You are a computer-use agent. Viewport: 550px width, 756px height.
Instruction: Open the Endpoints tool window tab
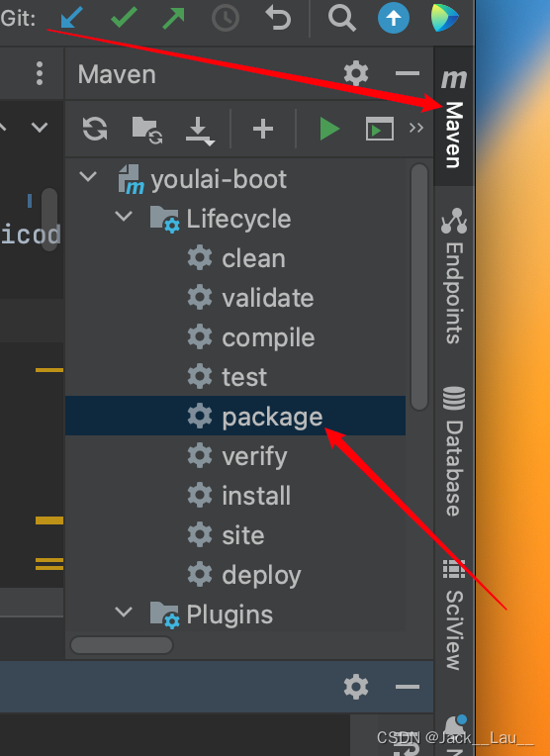pyautogui.click(x=454, y=276)
